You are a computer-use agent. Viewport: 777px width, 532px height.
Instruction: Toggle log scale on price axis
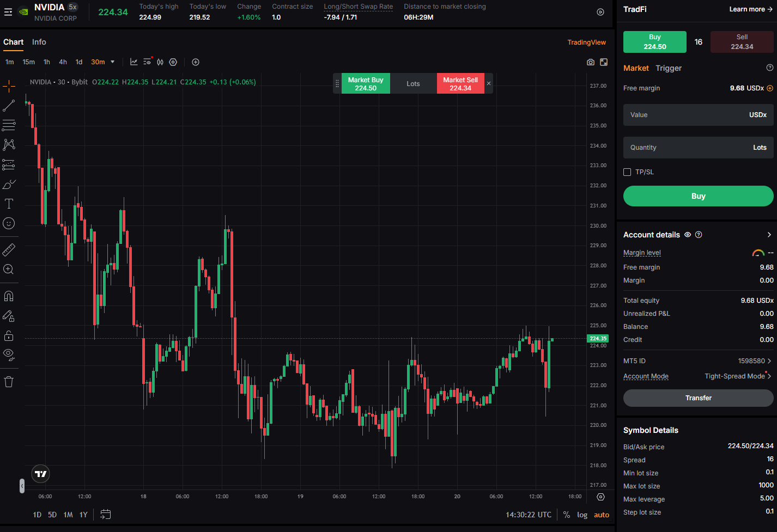click(582, 515)
